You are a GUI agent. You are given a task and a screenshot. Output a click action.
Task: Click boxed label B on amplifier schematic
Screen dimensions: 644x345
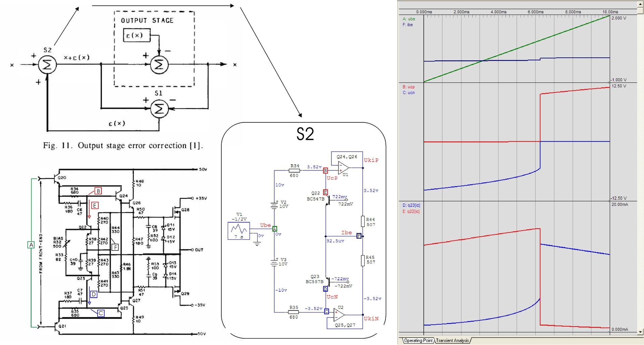click(x=98, y=191)
